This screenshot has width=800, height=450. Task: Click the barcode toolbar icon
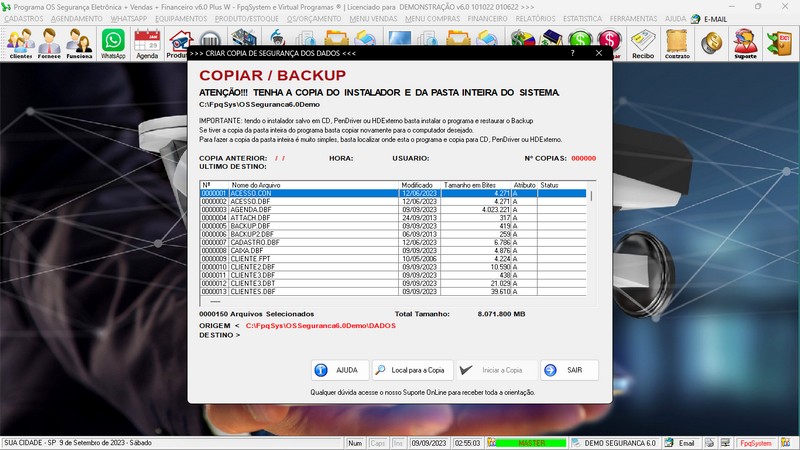(x=210, y=39)
